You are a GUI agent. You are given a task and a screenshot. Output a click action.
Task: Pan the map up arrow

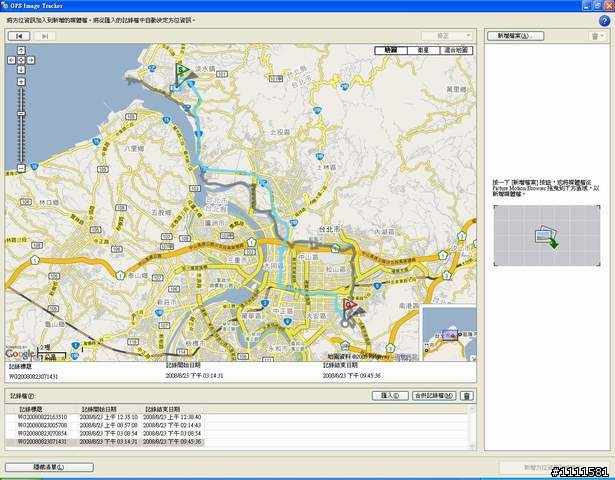pos(21,51)
